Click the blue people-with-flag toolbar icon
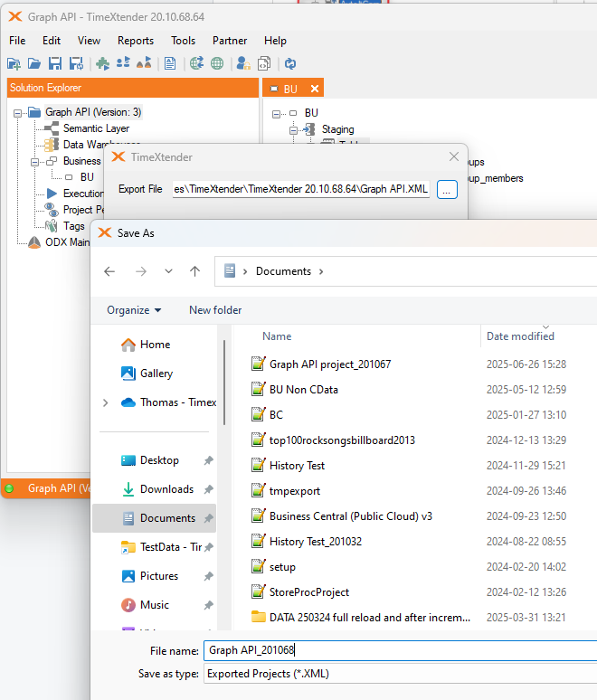597x700 pixels. click(x=123, y=63)
